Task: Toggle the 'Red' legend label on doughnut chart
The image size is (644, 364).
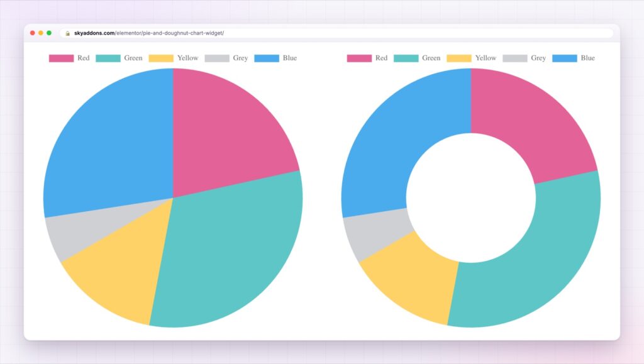Action: click(382, 58)
